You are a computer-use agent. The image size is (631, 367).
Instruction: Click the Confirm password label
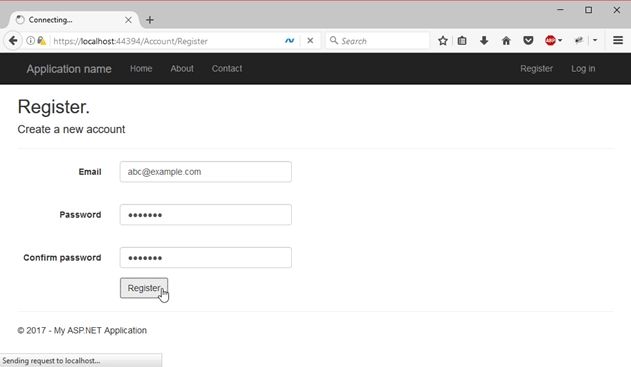click(x=62, y=258)
